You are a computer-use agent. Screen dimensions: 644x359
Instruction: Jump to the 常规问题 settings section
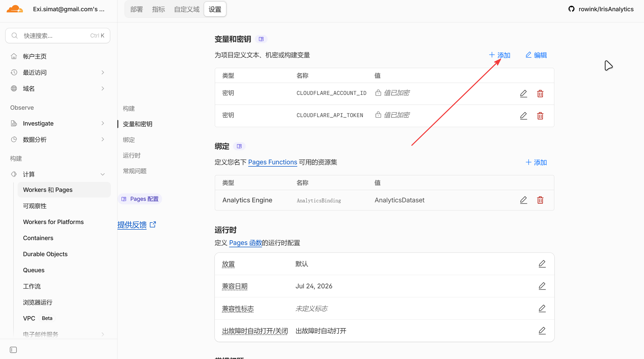[x=135, y=171]
